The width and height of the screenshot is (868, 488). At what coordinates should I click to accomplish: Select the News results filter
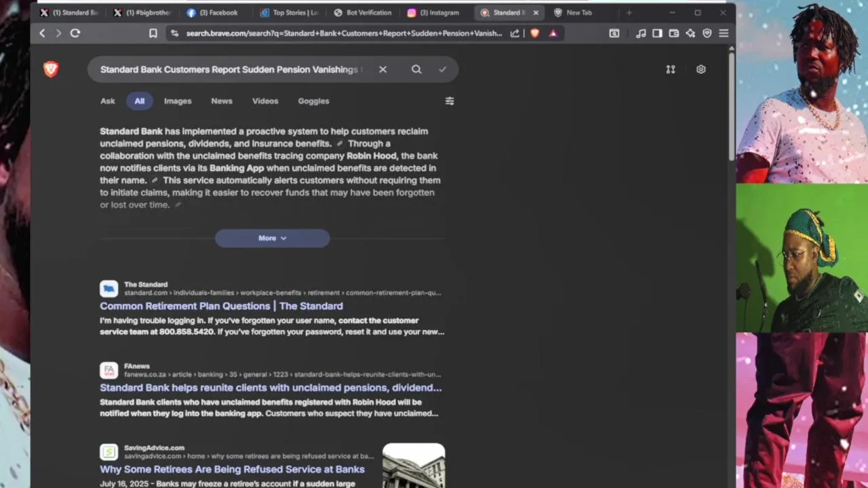[222, 101]
